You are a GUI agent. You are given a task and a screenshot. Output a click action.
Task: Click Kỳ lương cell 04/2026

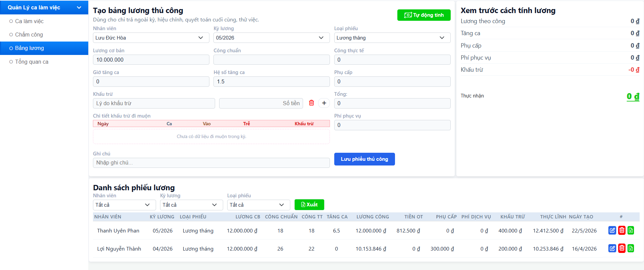point(162,249)
